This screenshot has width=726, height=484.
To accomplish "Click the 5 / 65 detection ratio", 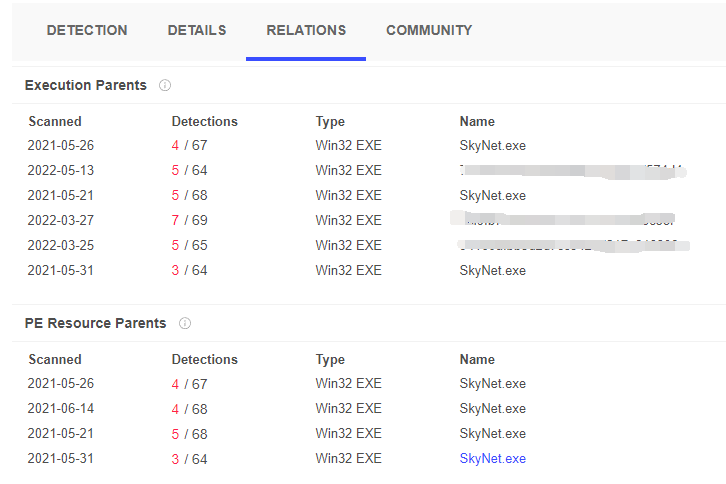I will [189, 246].
